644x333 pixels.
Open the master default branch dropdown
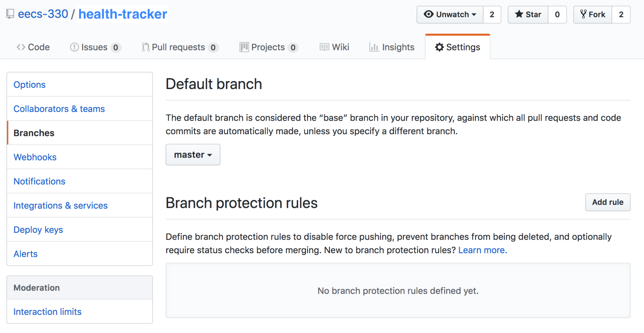(x=193, y=155)
